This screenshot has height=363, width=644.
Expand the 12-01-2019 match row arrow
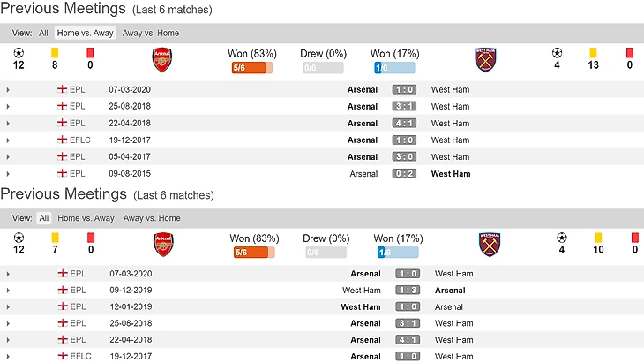click(x=8, y=307)
